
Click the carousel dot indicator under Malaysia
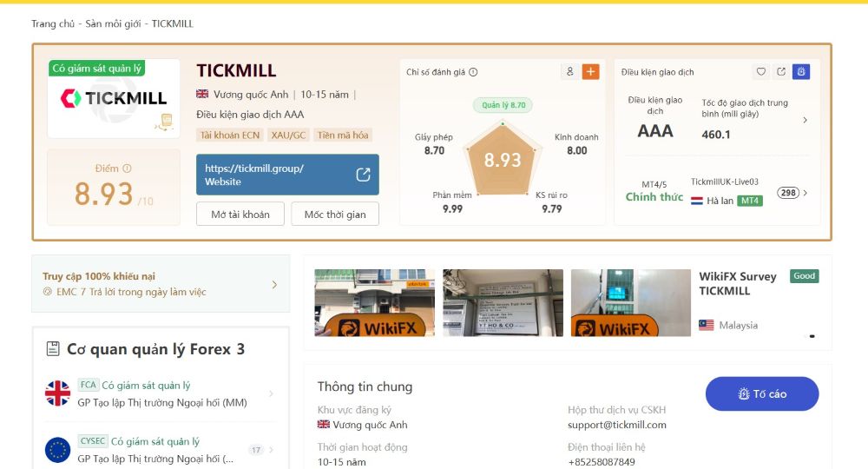click(x=812, y=336)
